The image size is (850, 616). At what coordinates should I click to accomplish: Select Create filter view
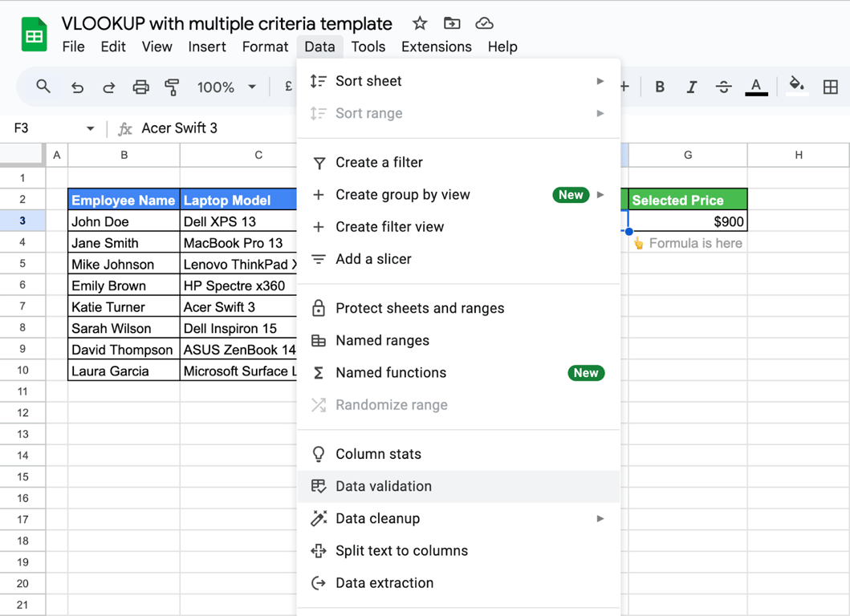tap(458, 227)
